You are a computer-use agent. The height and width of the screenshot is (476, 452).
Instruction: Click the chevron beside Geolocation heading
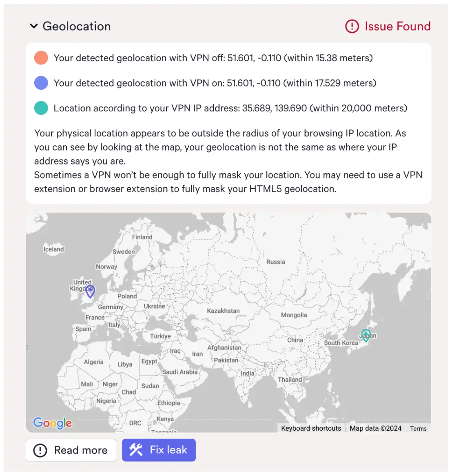[x=34, y=26]
